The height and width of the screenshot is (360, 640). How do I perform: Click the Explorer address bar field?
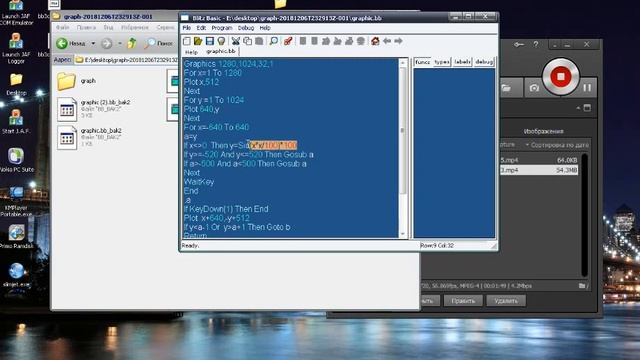[x=127, y=60]
